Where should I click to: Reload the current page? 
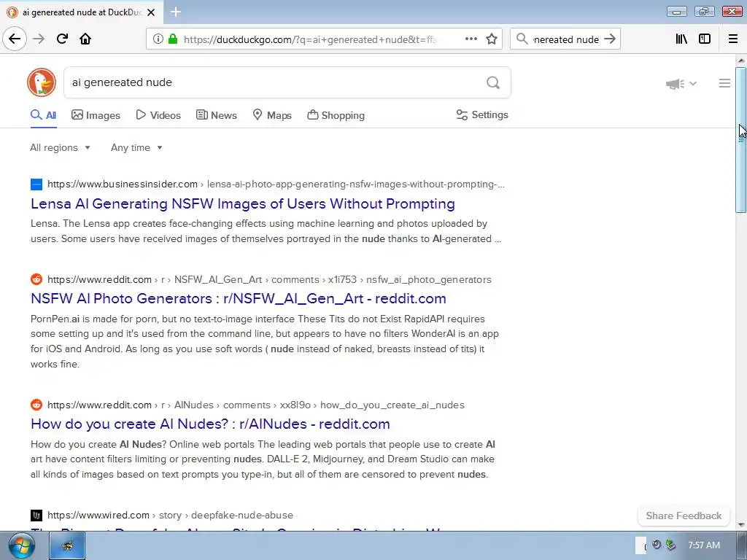click(62, 39)
